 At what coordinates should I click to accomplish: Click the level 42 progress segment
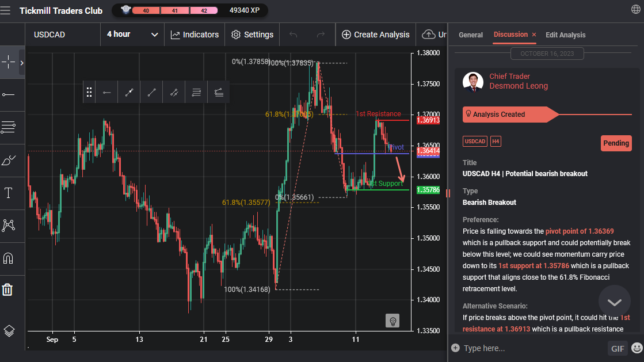204,11
